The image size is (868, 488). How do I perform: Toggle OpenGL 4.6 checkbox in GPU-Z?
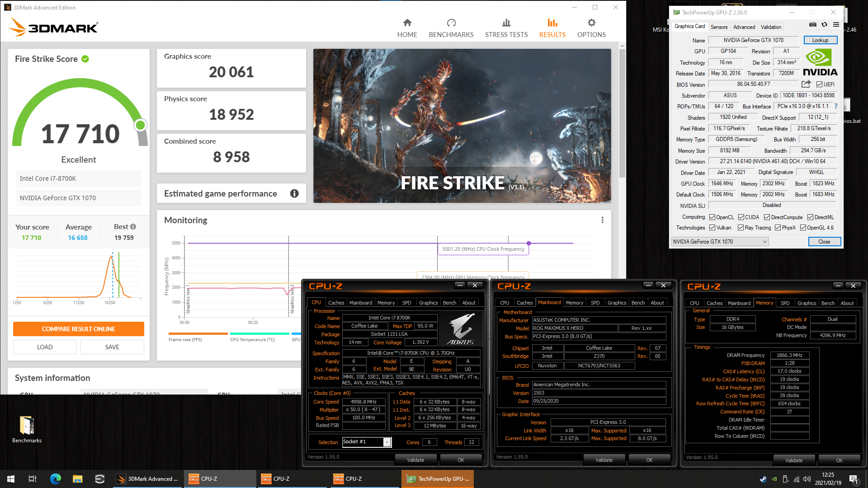pos(803,228)
